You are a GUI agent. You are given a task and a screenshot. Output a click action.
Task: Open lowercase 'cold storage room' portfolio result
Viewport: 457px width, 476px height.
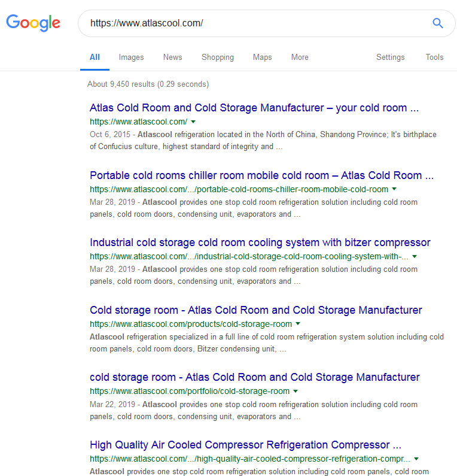[255, 377]
